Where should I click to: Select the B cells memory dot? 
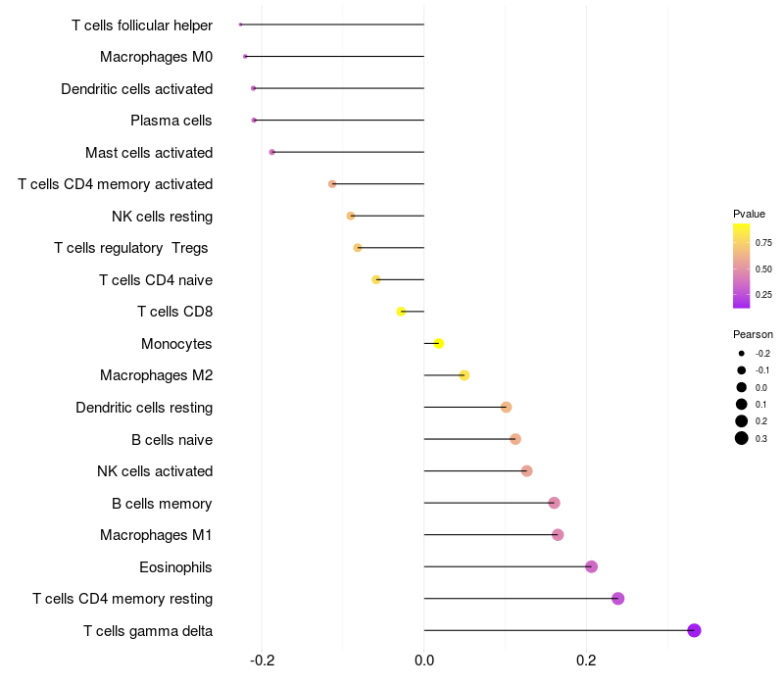pos(554,503)
